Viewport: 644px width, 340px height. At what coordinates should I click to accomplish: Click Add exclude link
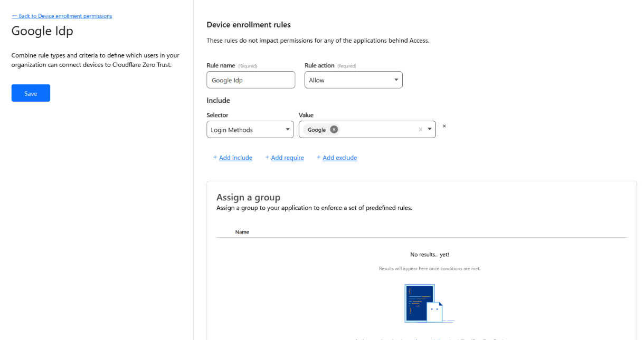[x=339, y=158]
